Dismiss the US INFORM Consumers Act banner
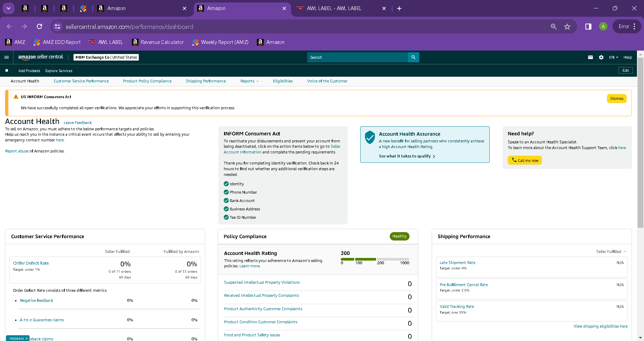 pyautogui.click(x=617, y=98)
